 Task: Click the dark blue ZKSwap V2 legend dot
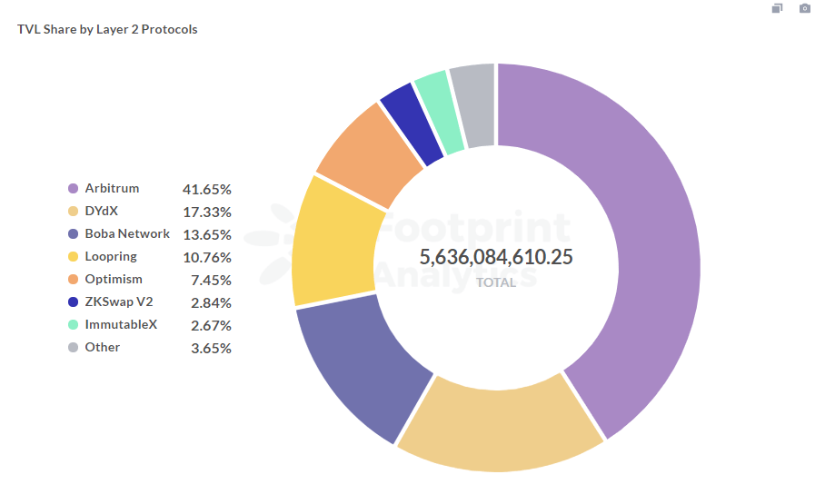click(x=73, y=302)
